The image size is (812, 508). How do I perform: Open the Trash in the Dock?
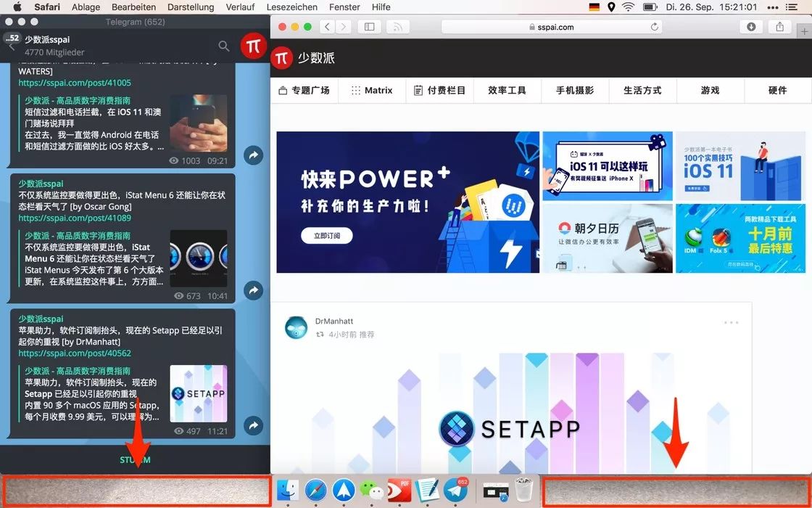point(523,490)
